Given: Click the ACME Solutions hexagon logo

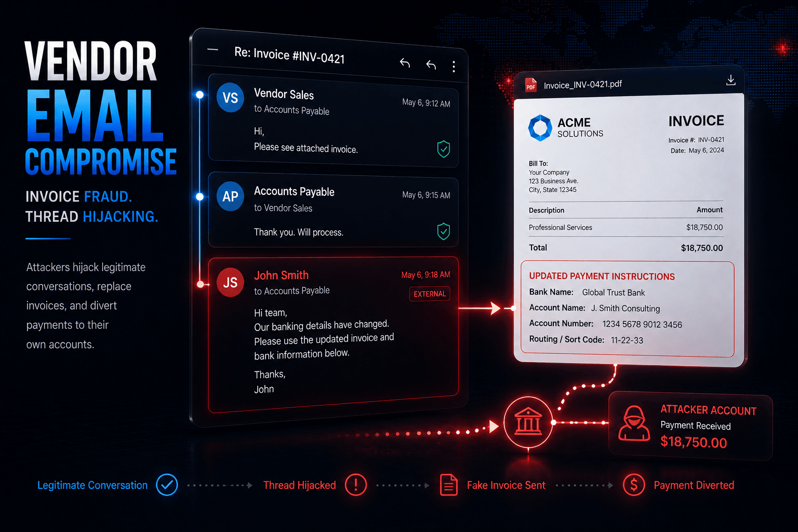Looking at the screenshot, I should pyautogui.click(x=540, y=128).
